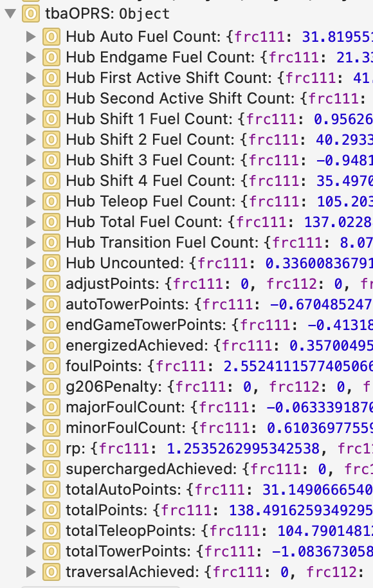Select the 'totalTeleopPoints' property name
This screenshot has width=373, height=588.
pyautogui.click(x=129, y=531)
